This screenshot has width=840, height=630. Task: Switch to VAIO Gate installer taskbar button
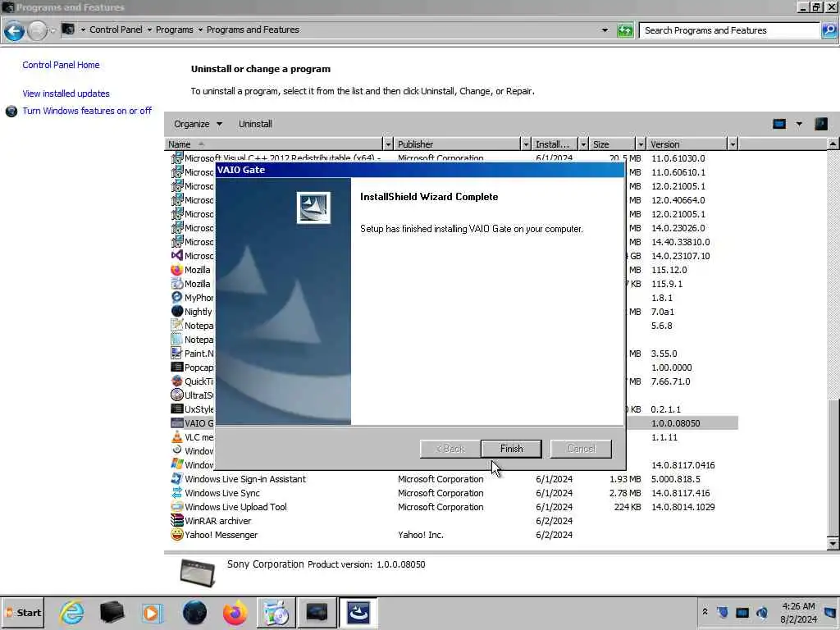pos(358,613)
